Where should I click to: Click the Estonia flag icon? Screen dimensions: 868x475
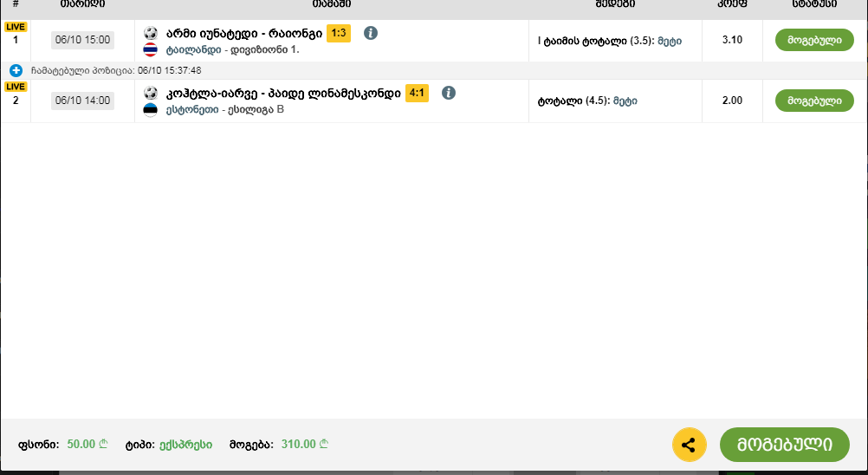[150, 109]
